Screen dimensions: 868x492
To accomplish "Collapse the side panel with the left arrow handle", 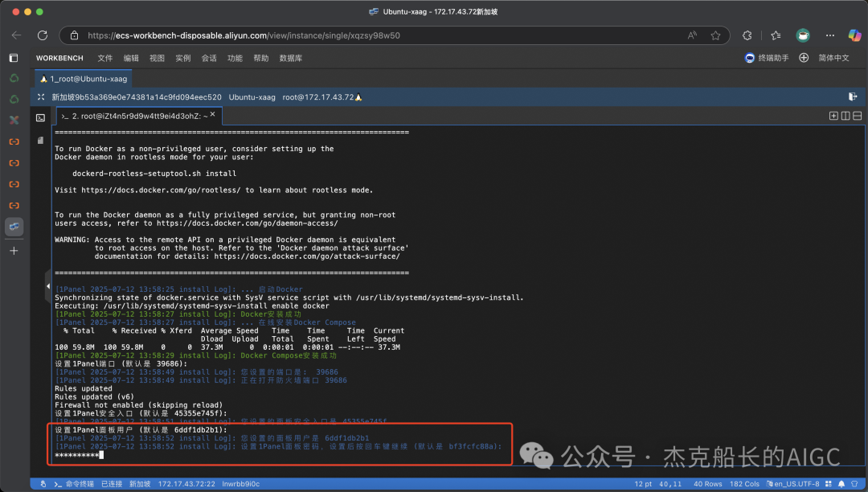I will pyautogui.click(x=48, y=286).
